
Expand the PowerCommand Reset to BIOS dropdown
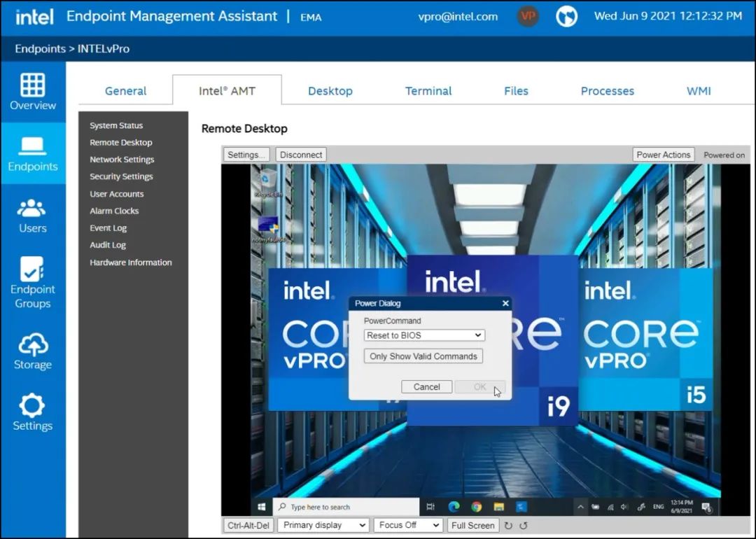pyautogui.click(x=424, y=335)
